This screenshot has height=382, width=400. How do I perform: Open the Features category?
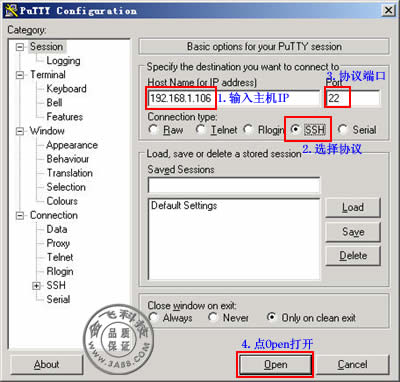click(x=65, y=117)
